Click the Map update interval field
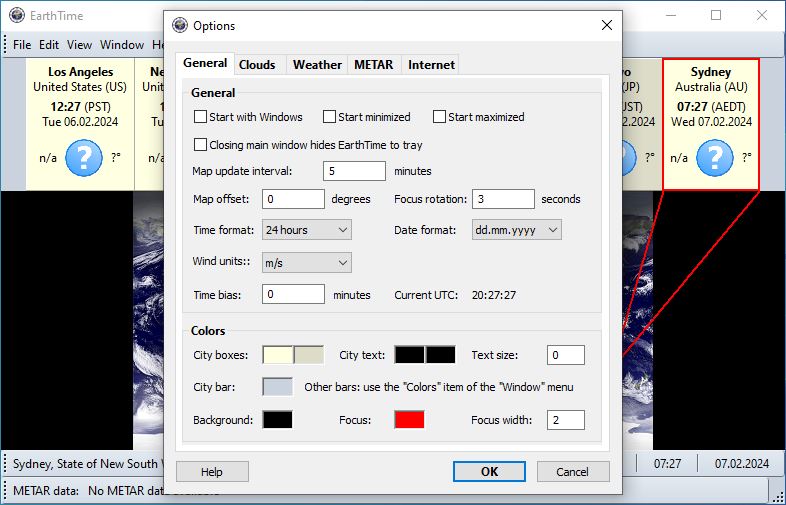Image resolution: width=786 pixels, height=505 pixels. (354, 171)
